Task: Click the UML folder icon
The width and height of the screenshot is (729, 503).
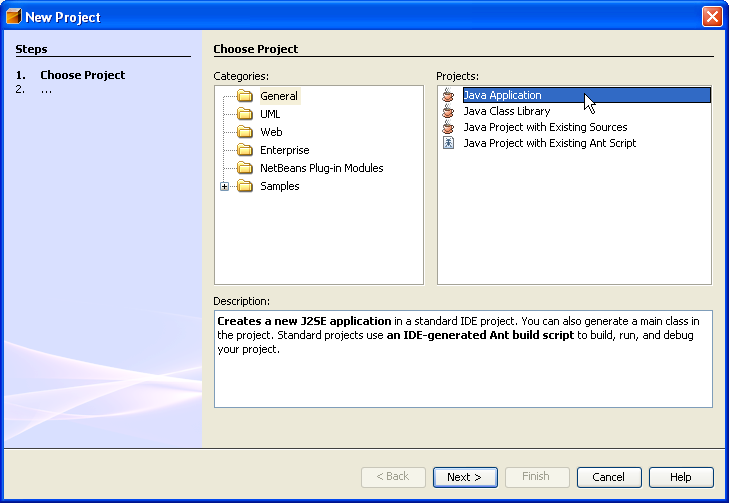Action: (245, 114)
